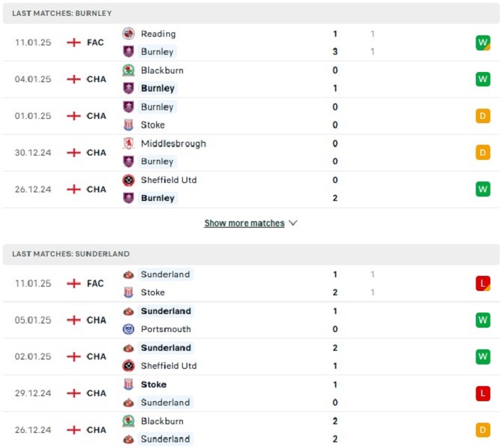
Task: Click the Middlesbrough club crest icon
Action: coord(128,143)
